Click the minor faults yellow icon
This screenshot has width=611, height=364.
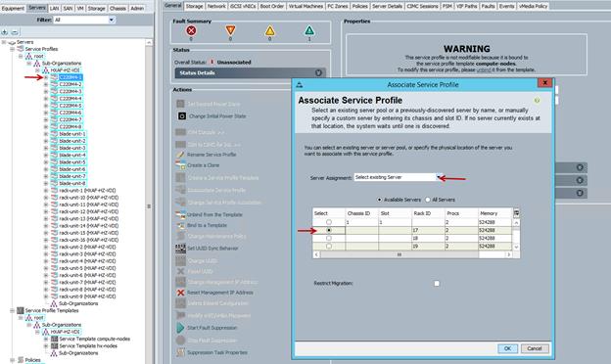point(269,30)
